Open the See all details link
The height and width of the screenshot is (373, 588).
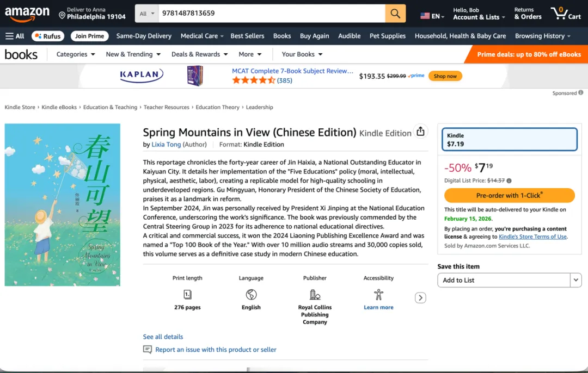click(163, 337)
